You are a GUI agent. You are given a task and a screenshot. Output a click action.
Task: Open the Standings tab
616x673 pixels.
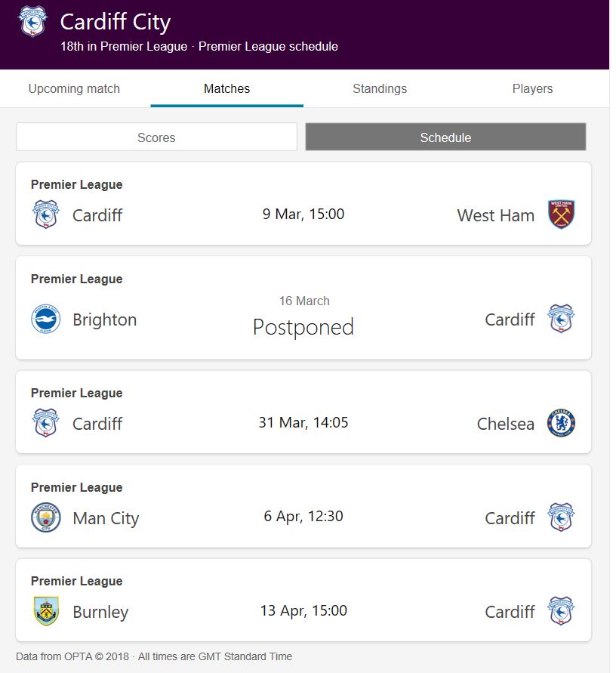pos(380,88)
